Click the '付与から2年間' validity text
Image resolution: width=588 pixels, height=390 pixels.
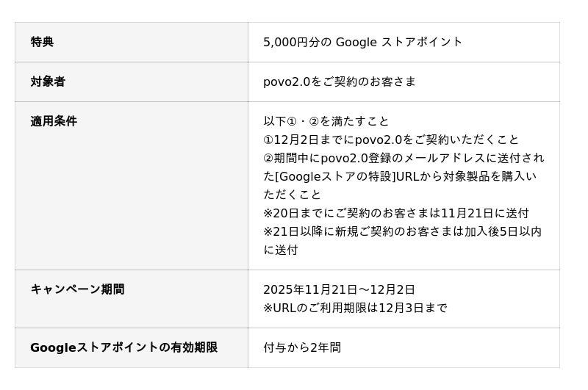click(x=302, y=347)
